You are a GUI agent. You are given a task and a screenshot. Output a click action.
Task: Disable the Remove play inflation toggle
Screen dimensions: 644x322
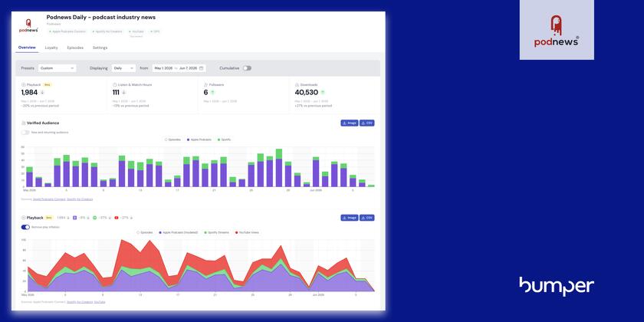pos(25,227)
